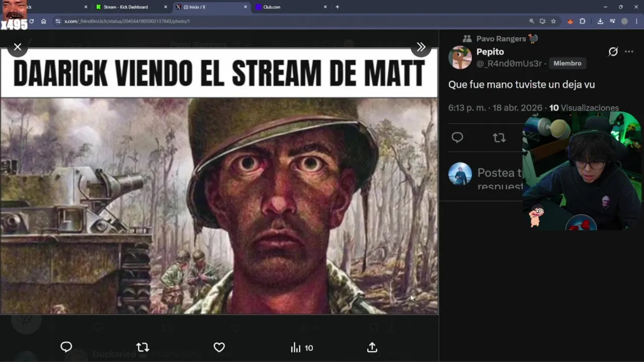Switch to the Club.com tab

(272, 7)
